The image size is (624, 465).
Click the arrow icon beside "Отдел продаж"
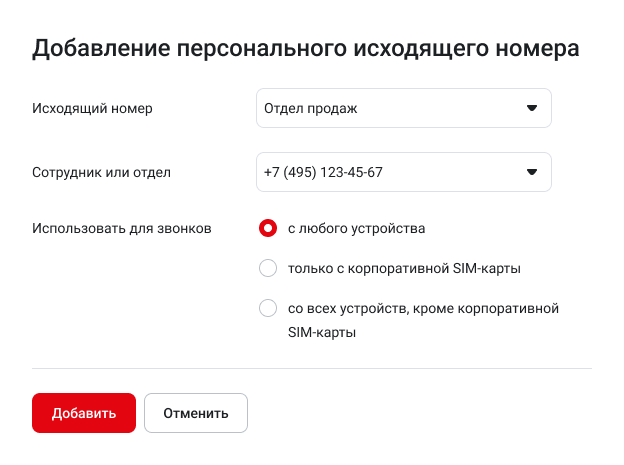pos(532,108)
